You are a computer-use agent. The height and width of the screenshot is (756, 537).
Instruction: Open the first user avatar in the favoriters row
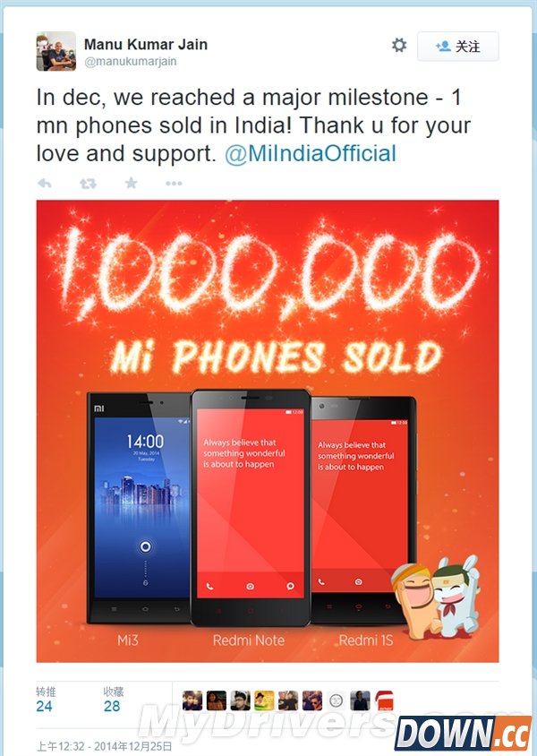192,700
